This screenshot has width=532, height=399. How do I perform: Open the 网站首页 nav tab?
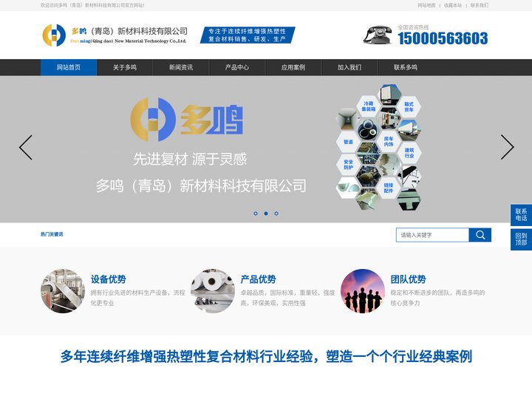69,67
